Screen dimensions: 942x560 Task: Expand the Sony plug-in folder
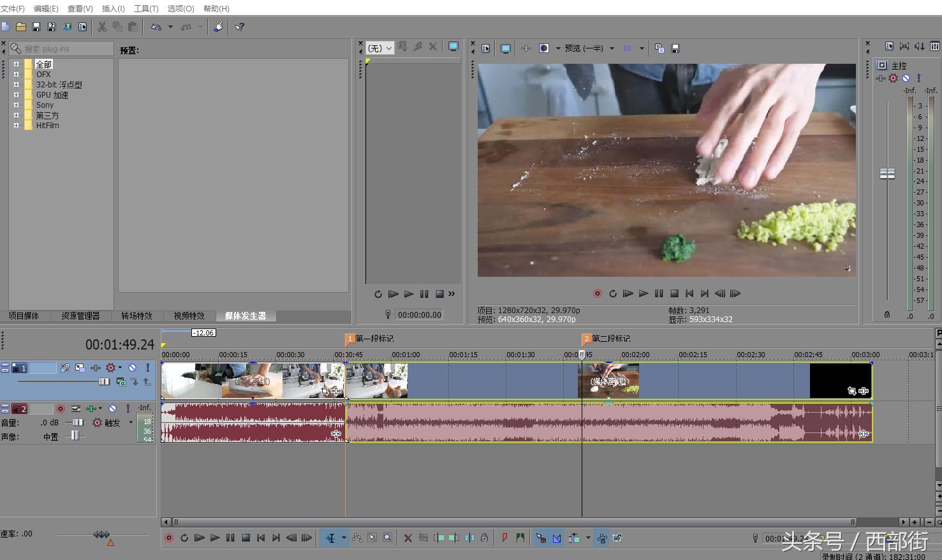click(16, 105)
